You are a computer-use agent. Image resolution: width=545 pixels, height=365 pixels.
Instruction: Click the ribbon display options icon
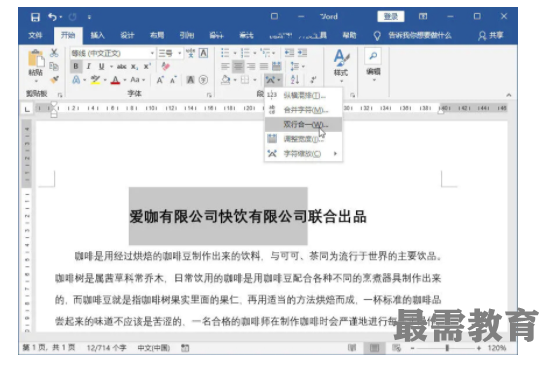423,16
